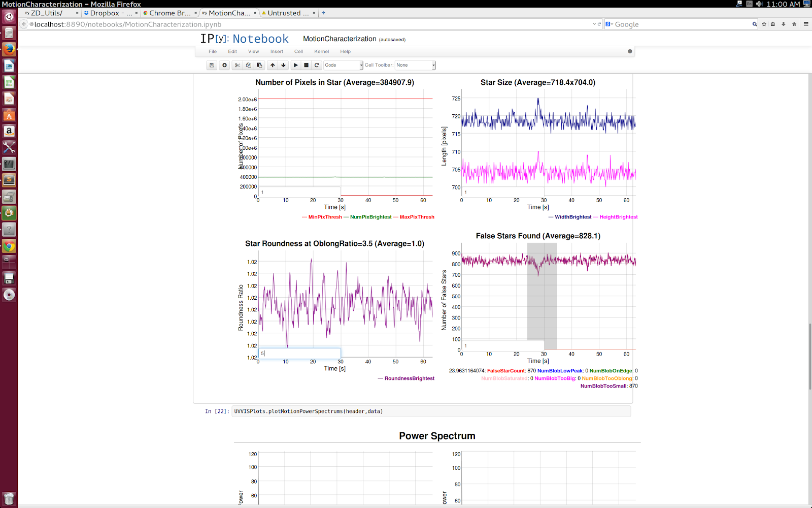Open the Firefox hamburger menu
The height and width of the screenshot is (508, 812).
pos(806,24)
